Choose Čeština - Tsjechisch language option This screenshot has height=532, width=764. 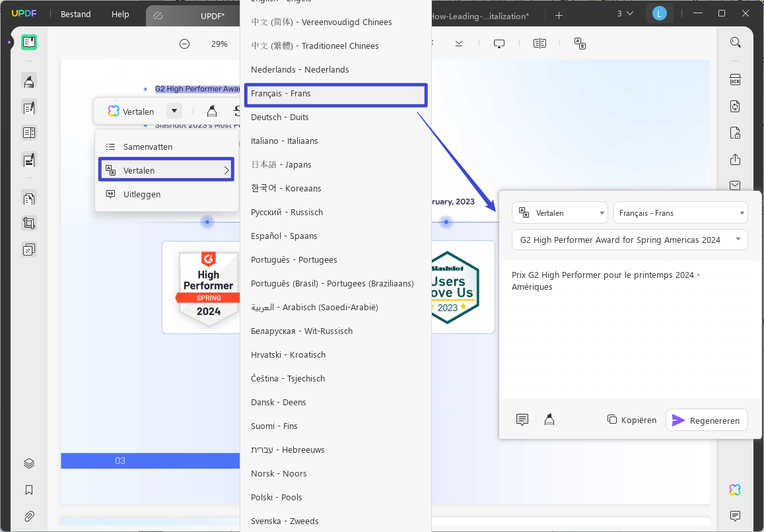point(335,379)
